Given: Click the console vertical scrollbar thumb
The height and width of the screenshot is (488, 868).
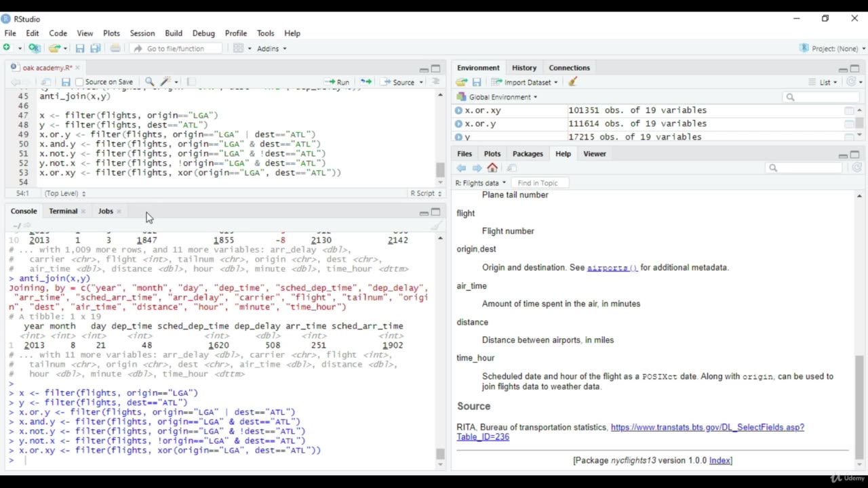Looking at the screenshot, I should [x=440, y=454].
